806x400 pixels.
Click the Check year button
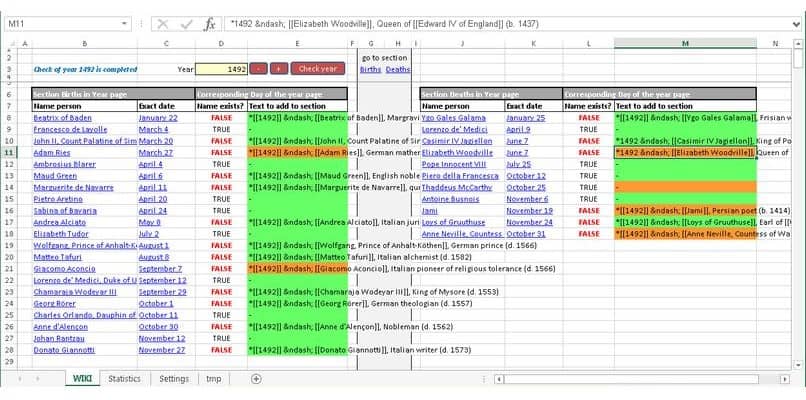coord(318,69)
